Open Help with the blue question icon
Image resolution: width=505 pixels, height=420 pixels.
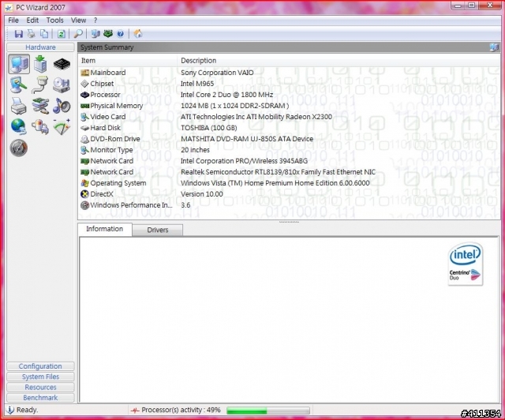(120, 34)
